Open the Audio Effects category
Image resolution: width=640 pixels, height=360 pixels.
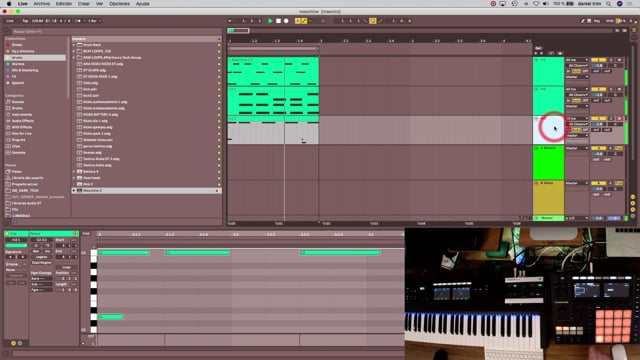tap(23, 121)
